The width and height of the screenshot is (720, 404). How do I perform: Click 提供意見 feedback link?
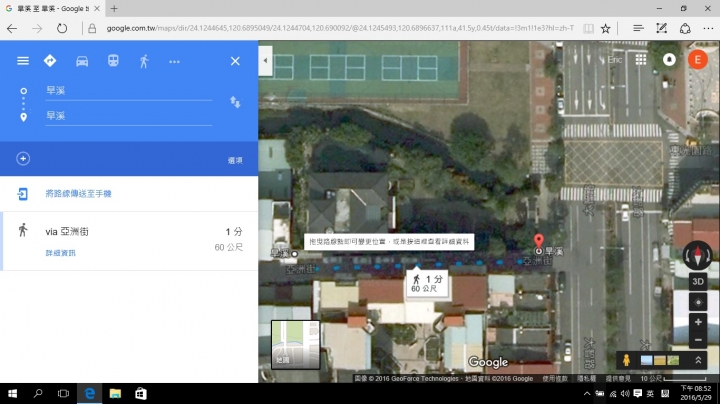pos(618,379)
